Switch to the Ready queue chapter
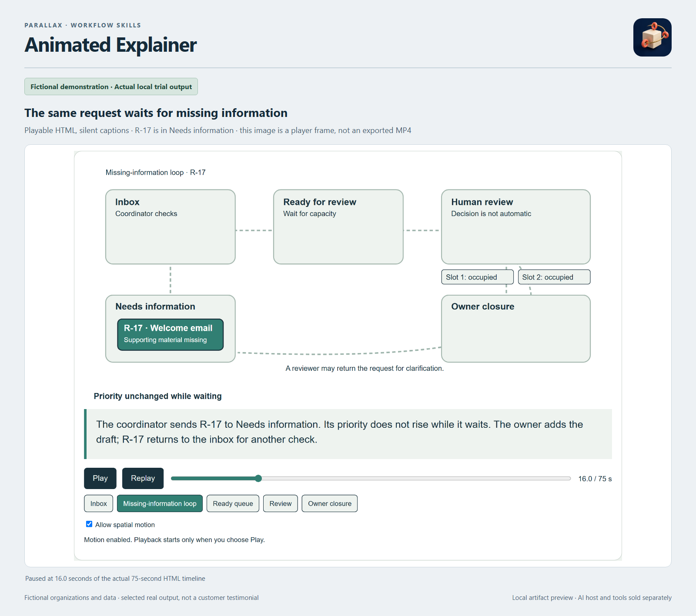The height and width of the screenshot is (616, 696). click(233, 503)
